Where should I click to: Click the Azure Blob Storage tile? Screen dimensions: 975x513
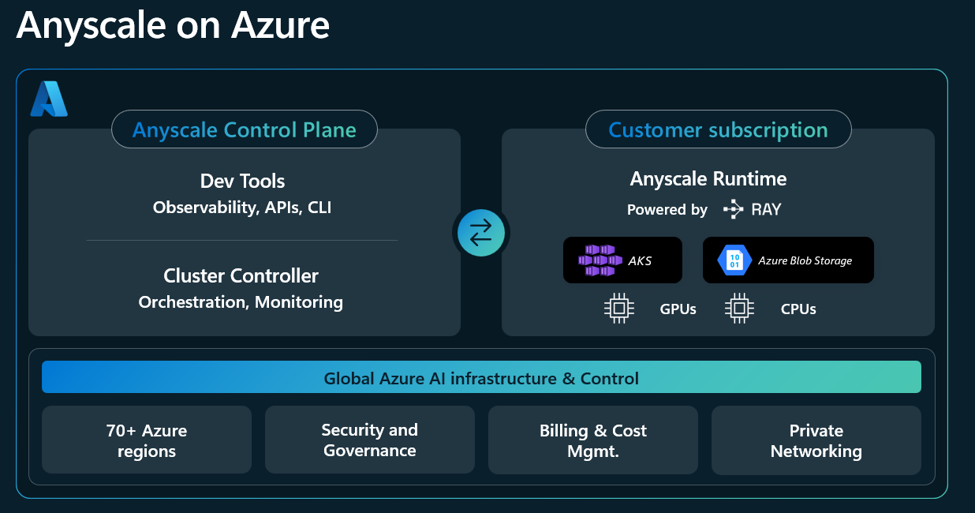[788, 260]
